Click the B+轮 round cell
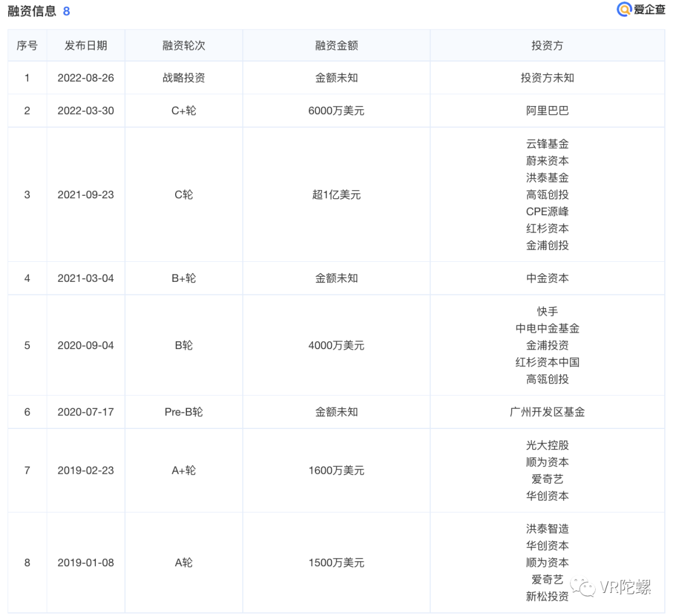This screenshot has width=673, height=616. pyautogui.click(x=184, y=278)
